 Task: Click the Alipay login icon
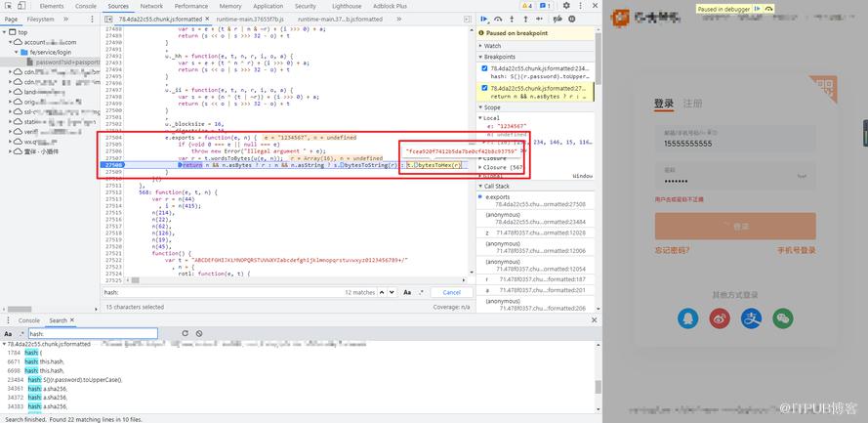[752, 317]
